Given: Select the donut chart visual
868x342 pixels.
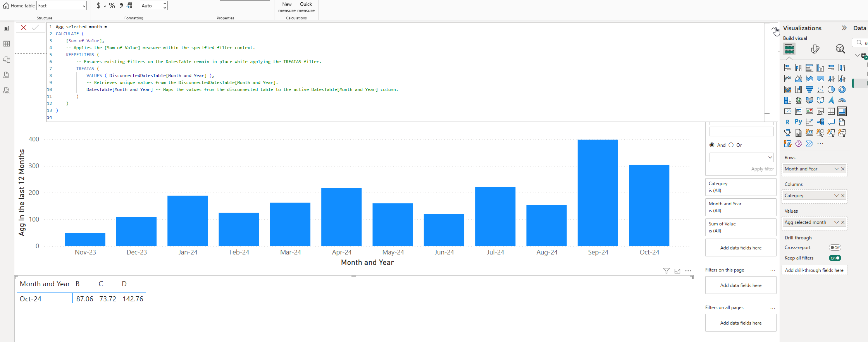Looking at the screenshot, I should (x=842, y=89).
